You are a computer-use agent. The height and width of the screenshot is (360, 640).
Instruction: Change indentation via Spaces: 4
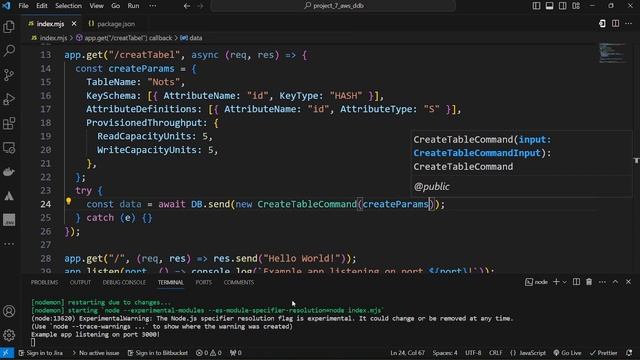click(445, 353)
